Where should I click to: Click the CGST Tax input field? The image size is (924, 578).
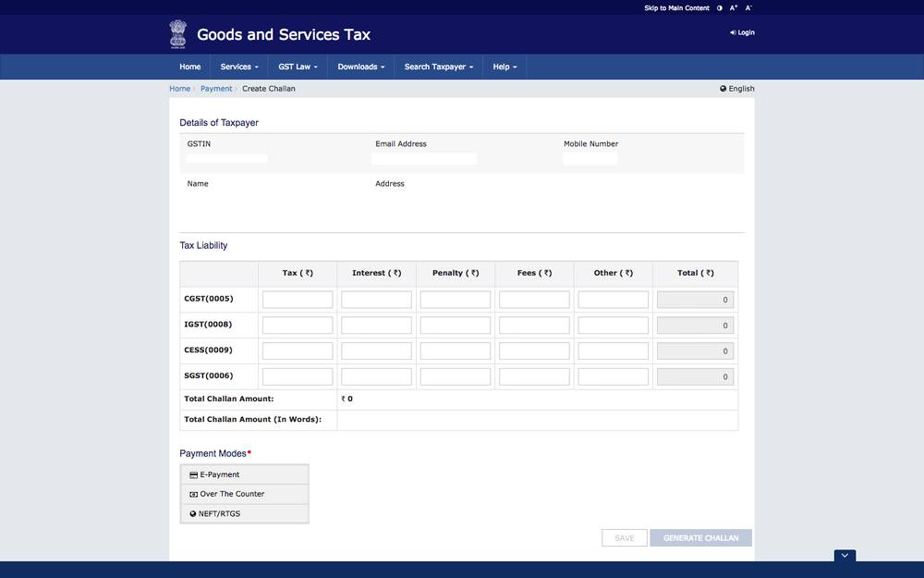[x=298, y=297]
